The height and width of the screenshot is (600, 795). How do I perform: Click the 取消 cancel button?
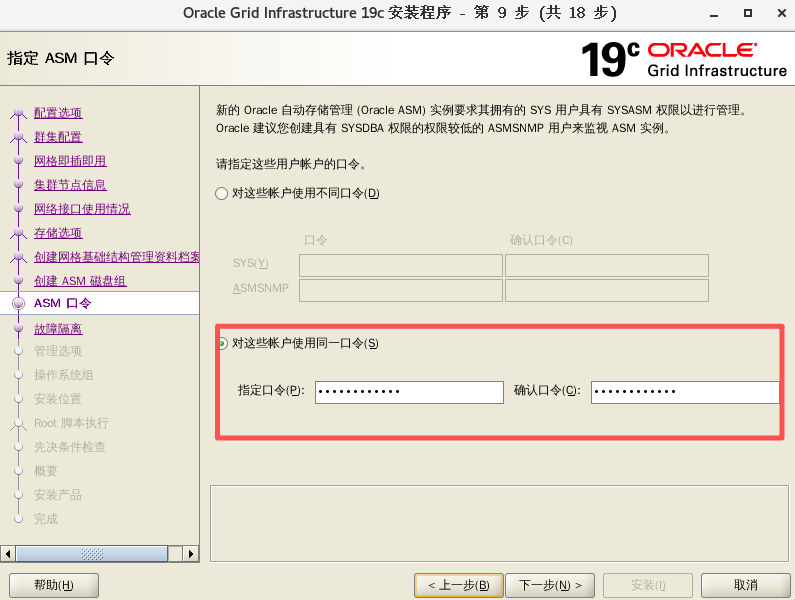click(746, 585)
